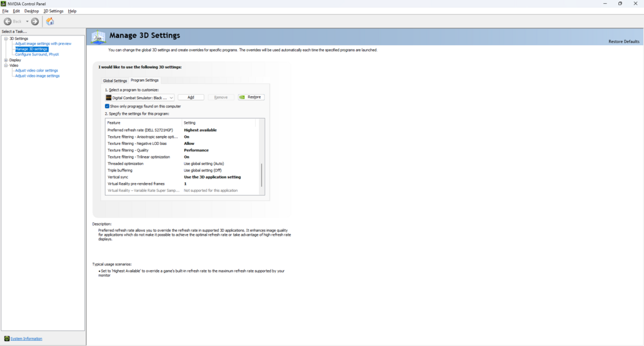
Task: Switch to the Global Settings tab
Action: (x=115, y=81)
